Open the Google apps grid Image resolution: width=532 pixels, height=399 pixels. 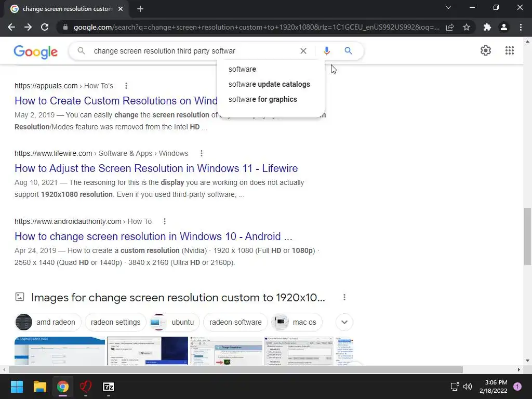510,50
